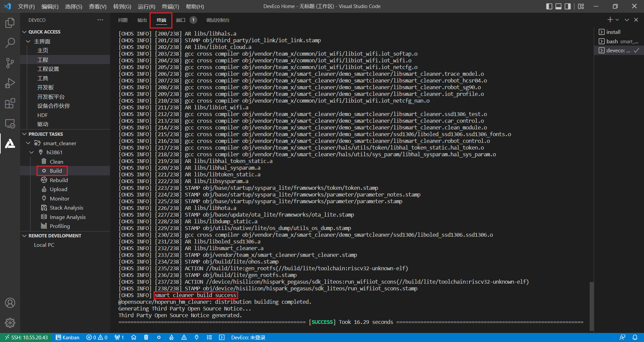Open the notifications bell
The image size is (644, 342).
pos(635,337)
